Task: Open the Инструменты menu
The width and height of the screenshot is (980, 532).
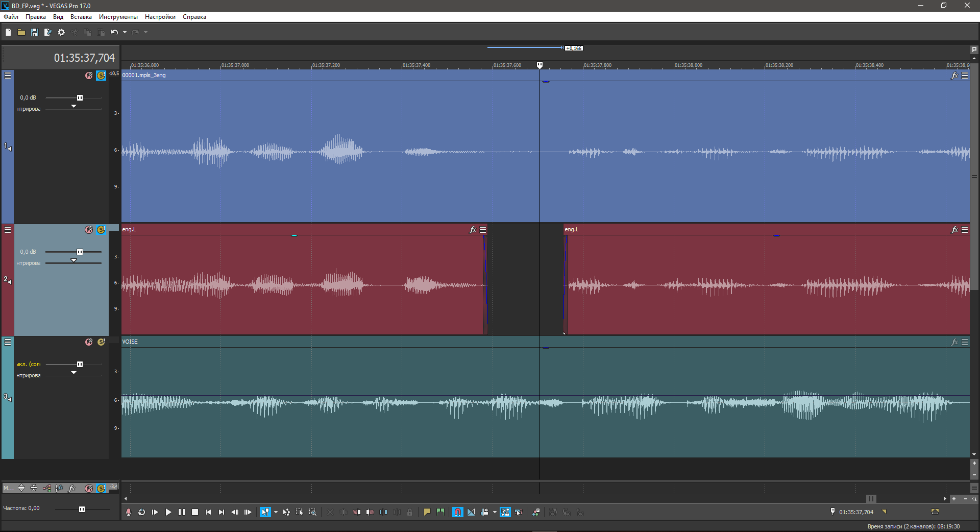Action: tap(118, 17)
